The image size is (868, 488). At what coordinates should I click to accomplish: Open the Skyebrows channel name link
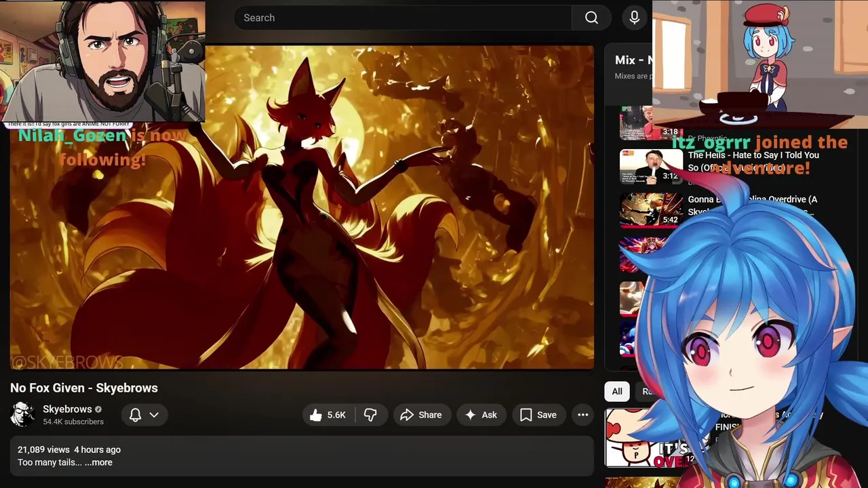[x=67, y=409]
